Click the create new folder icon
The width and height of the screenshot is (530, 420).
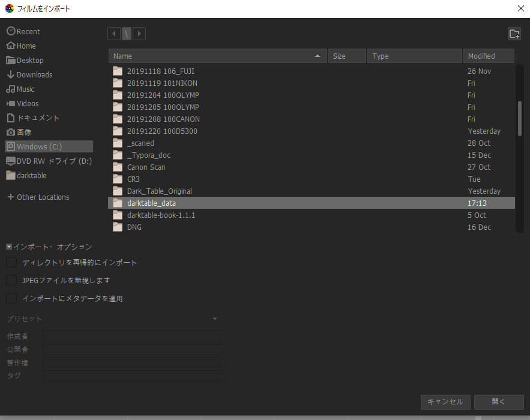pos(514,34)
